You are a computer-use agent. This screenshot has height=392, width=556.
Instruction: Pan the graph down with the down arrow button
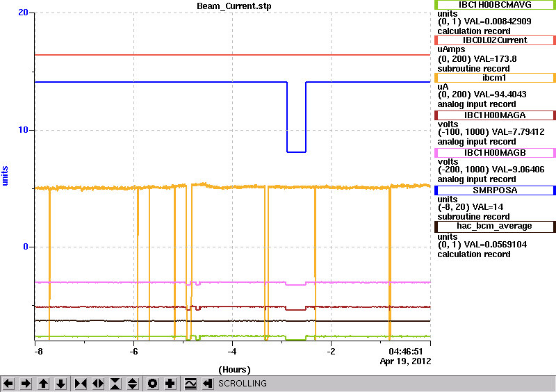point(60,384)
